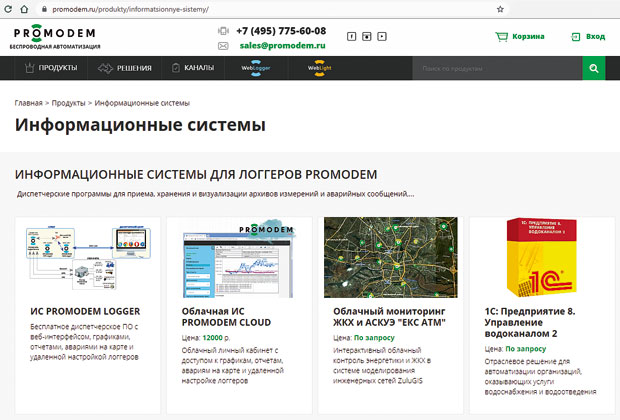Screen dimensions: 620x420
Task: Open the YouTube social icon
Action: [x=382, y=36]
